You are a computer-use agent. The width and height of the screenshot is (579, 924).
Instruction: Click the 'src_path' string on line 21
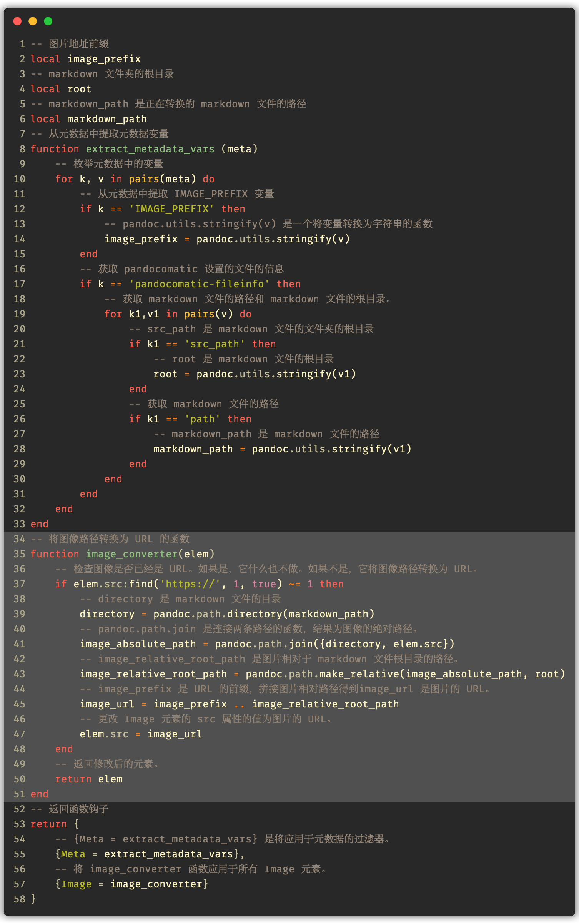point(215,344)
